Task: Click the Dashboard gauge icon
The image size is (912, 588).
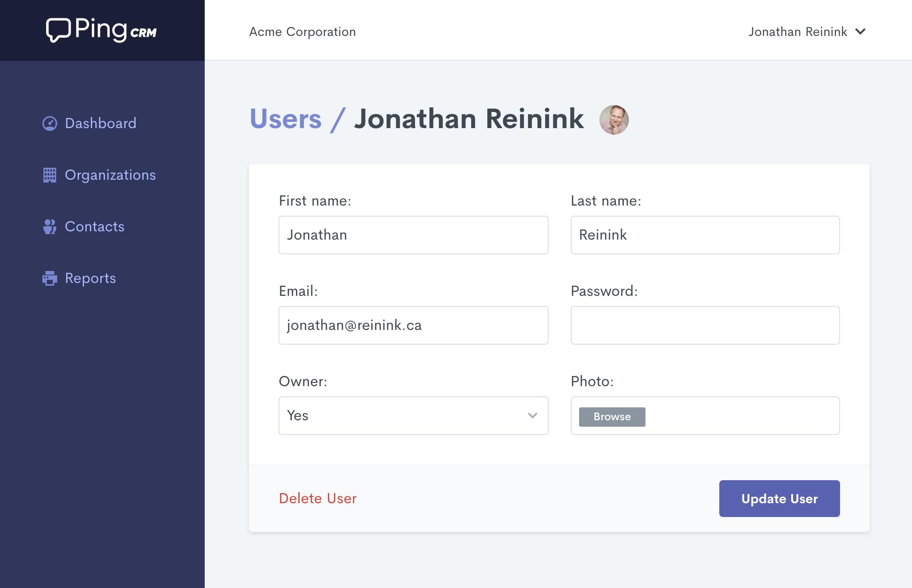Action: pyautogui.click(x=50, y=123)
